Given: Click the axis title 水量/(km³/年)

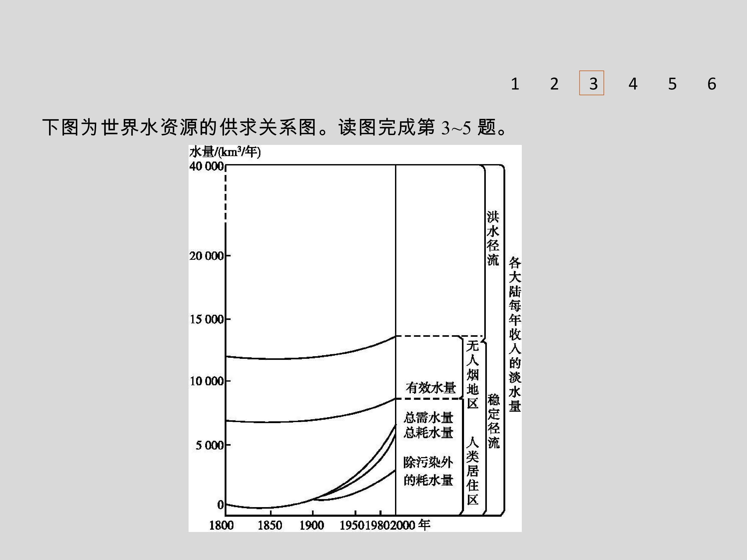Looking at the screenshot, I should tap(225, 152).
